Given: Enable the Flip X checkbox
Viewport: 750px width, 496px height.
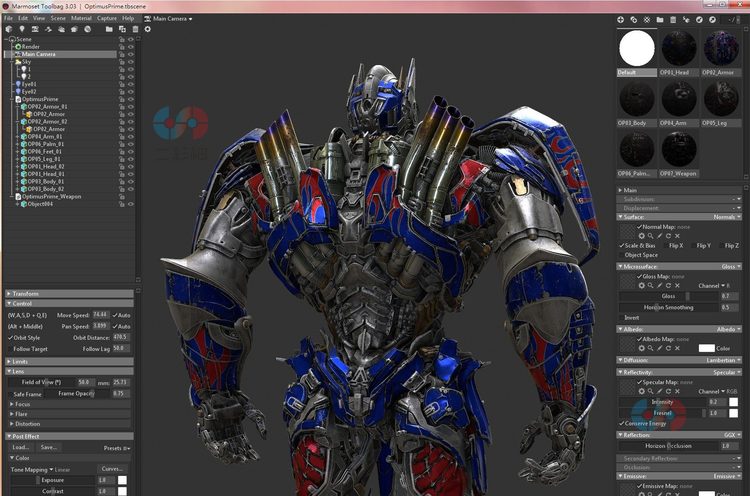Looking at the screenshot, I should pos(666,245).
